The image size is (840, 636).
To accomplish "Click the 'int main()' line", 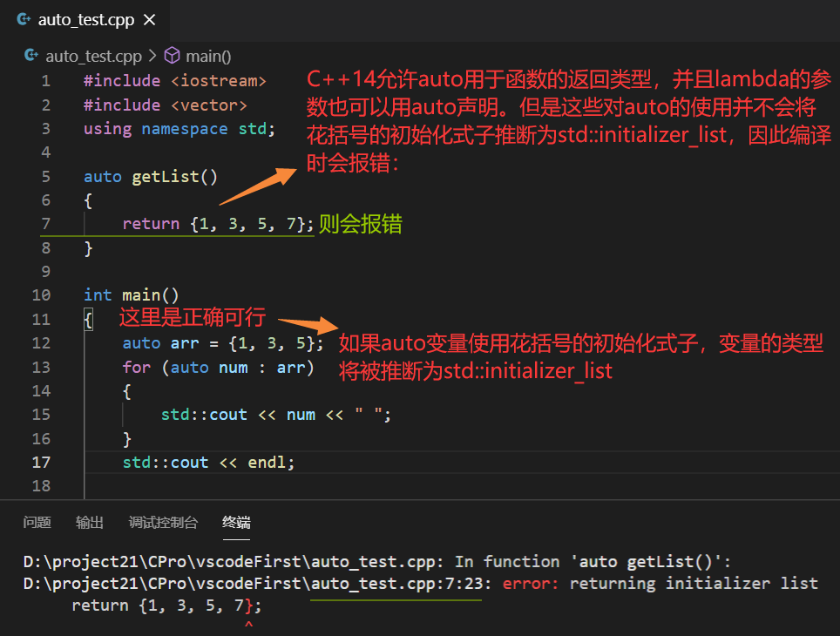I will [x=132, y=295].
